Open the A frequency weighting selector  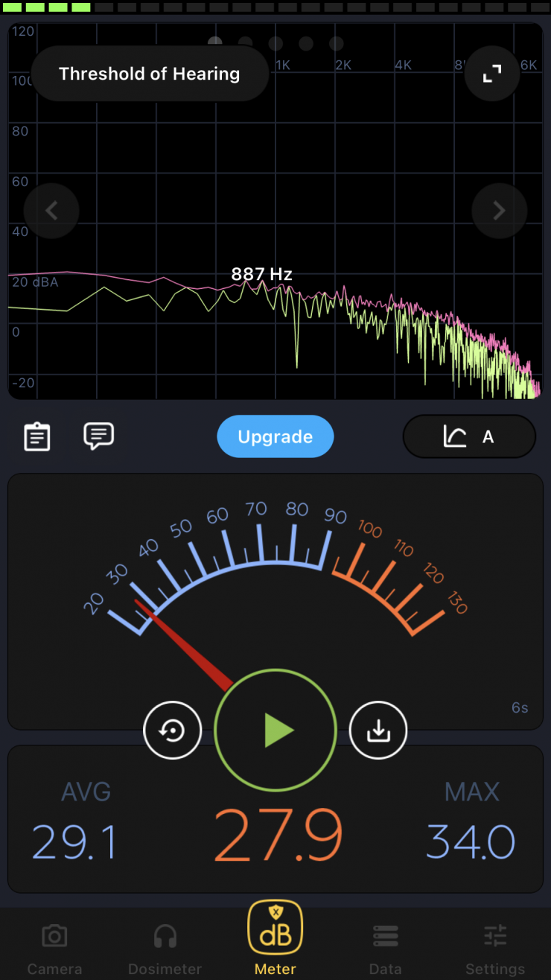tap(469, 436)
